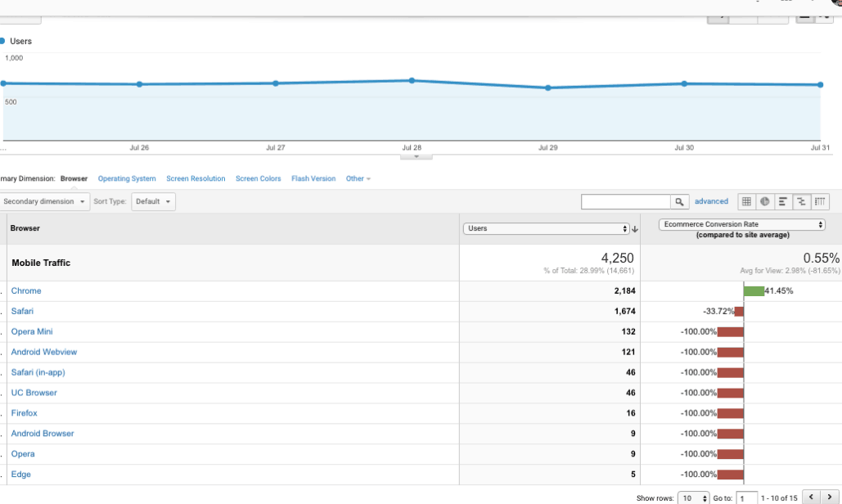The image size is (842, 504).
Task: Open the Chrome browser row link
Action: click(26, 291)
